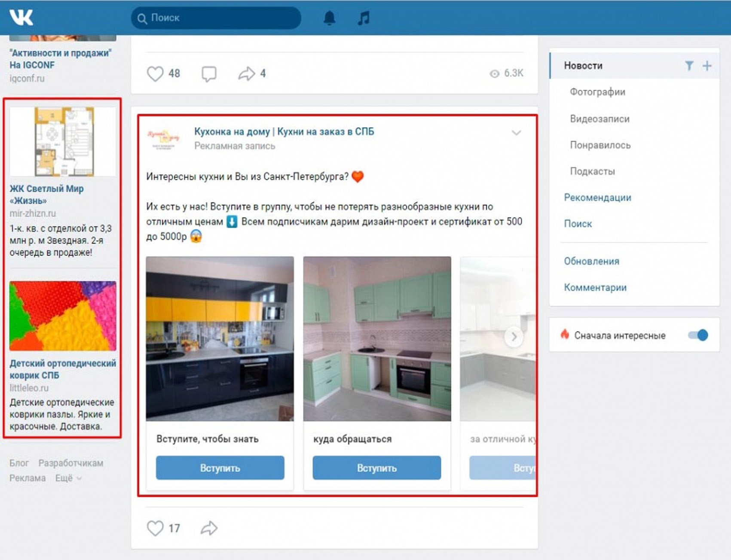Select 'Фотографии' in the news menu
The height and width of the screenshot is (560, 731).
(x=597, y=92)
